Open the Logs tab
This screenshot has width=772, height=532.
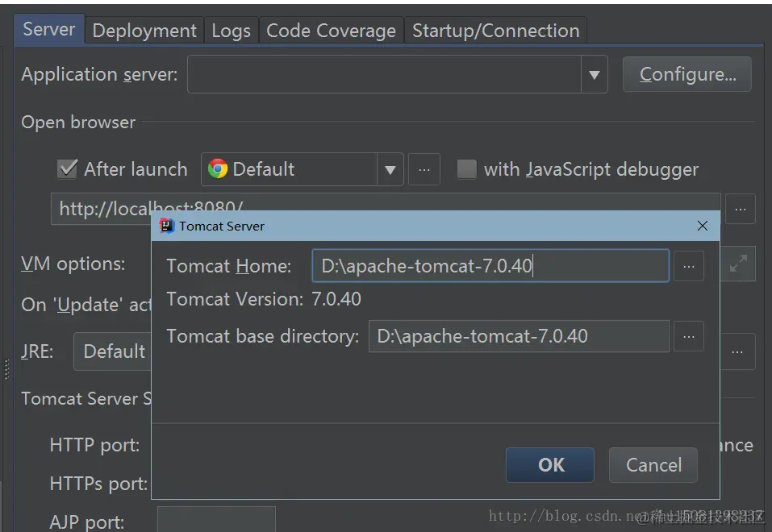tap(231, 31)
